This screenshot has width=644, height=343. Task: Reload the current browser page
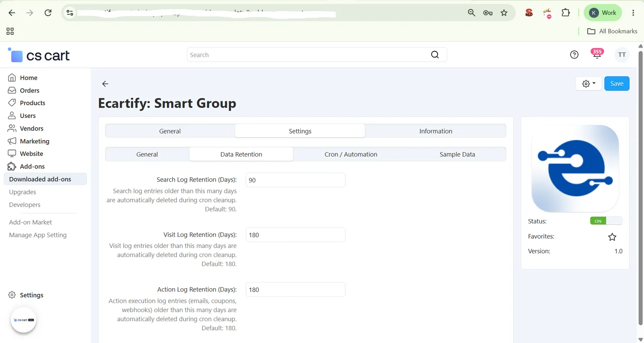pos(48,13)
